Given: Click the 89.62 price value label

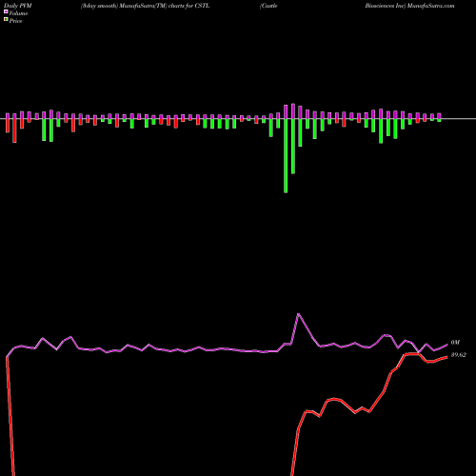Looking at the screenshot, I should tap(459, 355).
